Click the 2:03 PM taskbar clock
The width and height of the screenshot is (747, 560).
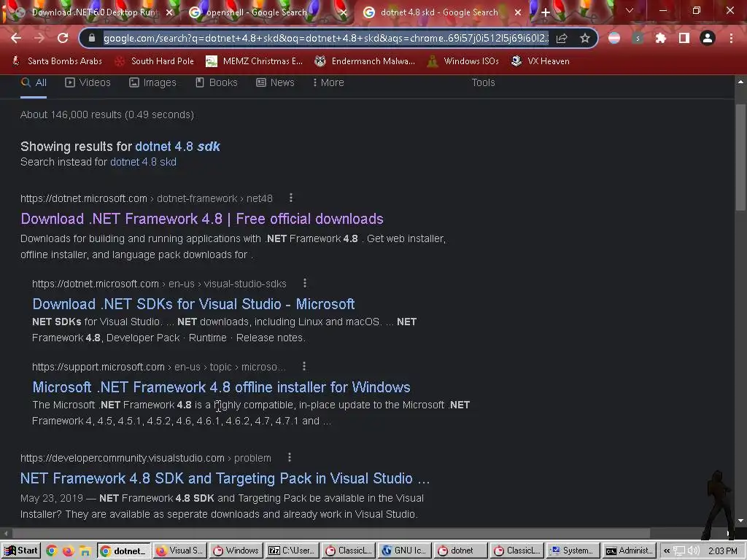722,551
